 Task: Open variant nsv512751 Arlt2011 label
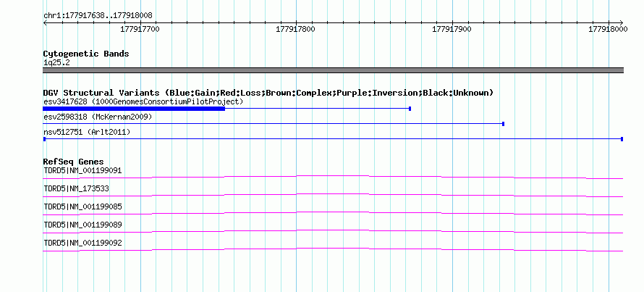(87, 132)
